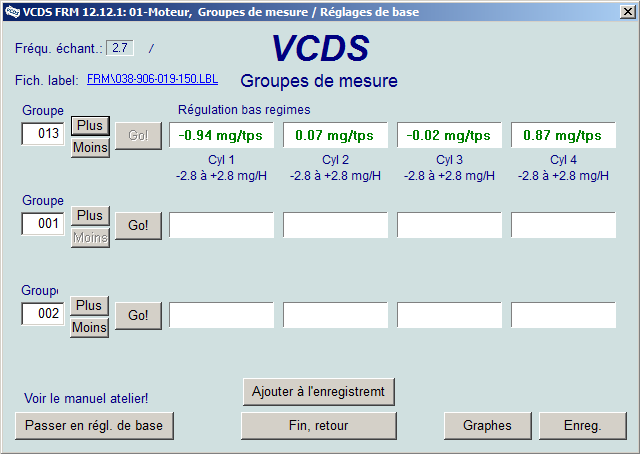Click Moins button for group 013
Screen dimensions: 640x454
click(90, 148)
